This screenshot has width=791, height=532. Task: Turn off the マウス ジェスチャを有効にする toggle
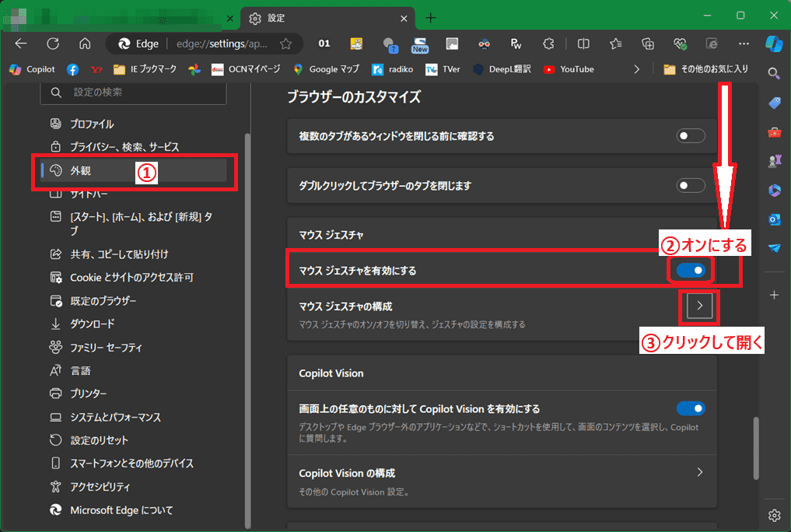(x=691, y=270)
